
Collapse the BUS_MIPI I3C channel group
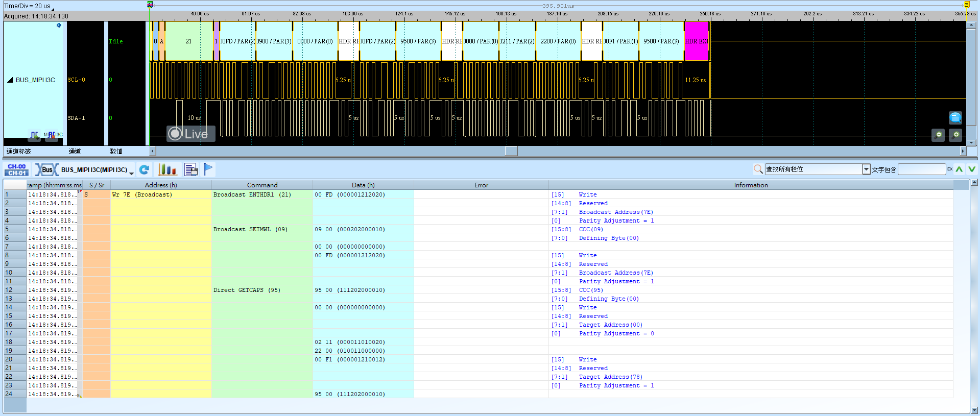click(x=10, y=80)
